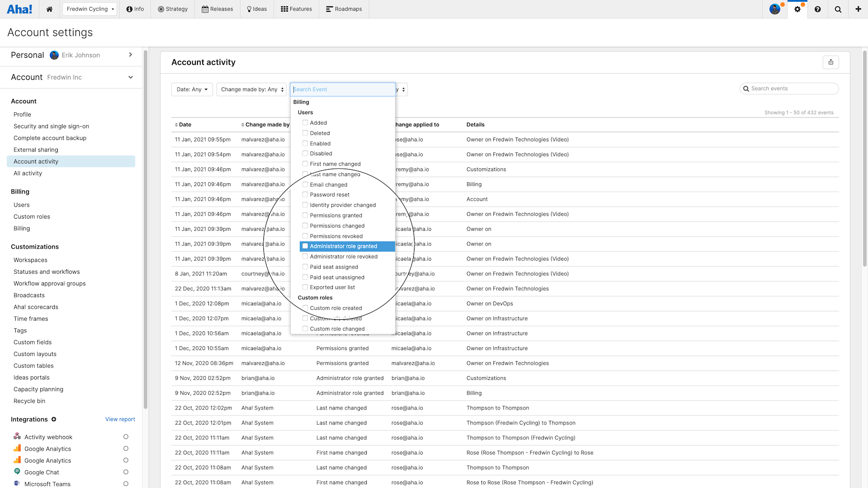Viewport: 868px width, 488px height.
Task: Open Security and single sign-on settings
Action: coord(51,126)
